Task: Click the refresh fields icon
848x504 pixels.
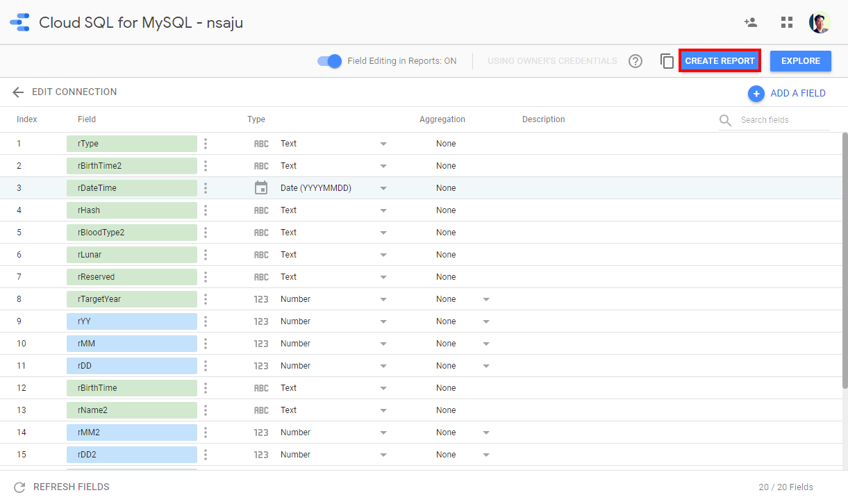Action: pyautogui.click(x=19, y=487)
